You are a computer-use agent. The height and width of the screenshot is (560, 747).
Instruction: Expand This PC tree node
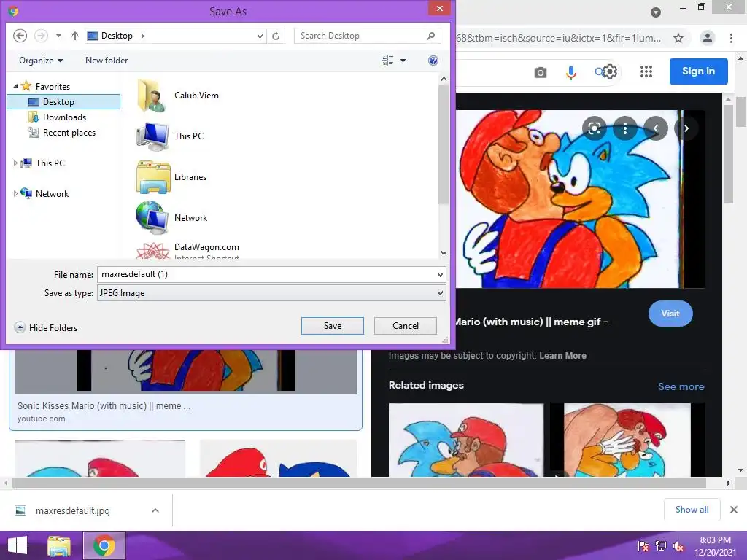(15, 163)
